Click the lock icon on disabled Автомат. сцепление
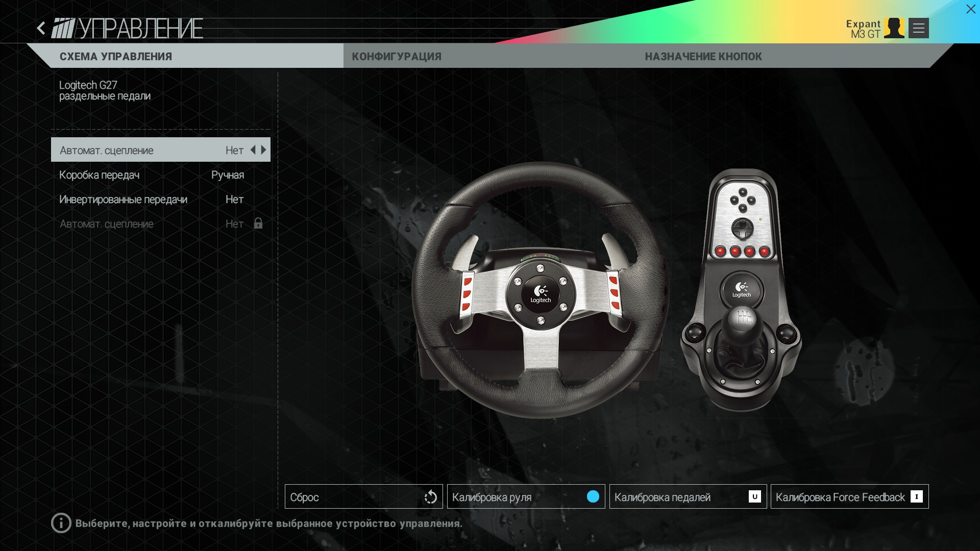Viewport: 980px width, 551px height. point(258,223)
